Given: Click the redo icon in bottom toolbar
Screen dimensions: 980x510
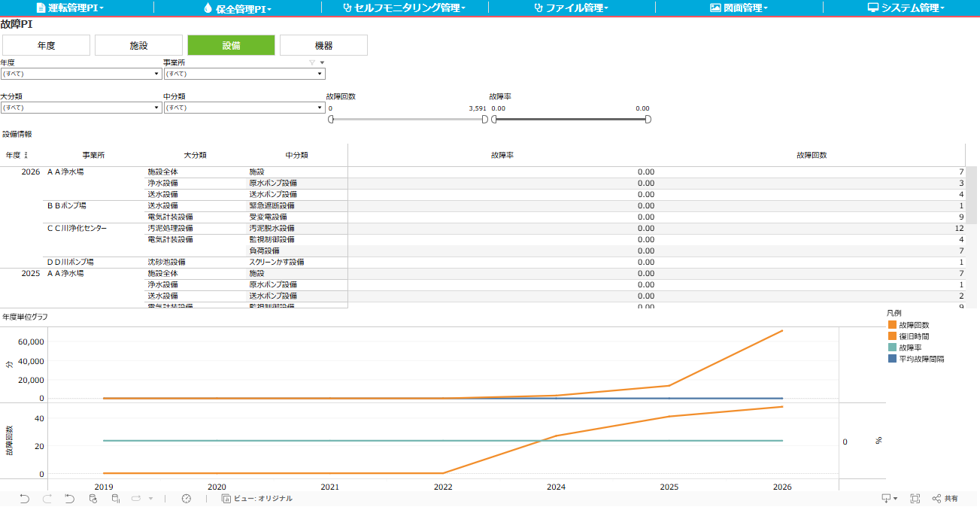Looking at the screenshot, I should [47, 499].
